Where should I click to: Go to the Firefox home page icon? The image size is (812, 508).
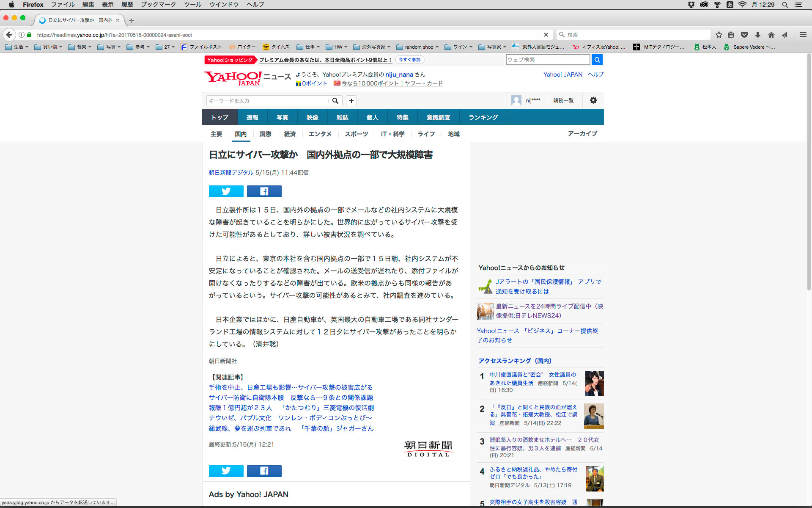tap(771, 35)
